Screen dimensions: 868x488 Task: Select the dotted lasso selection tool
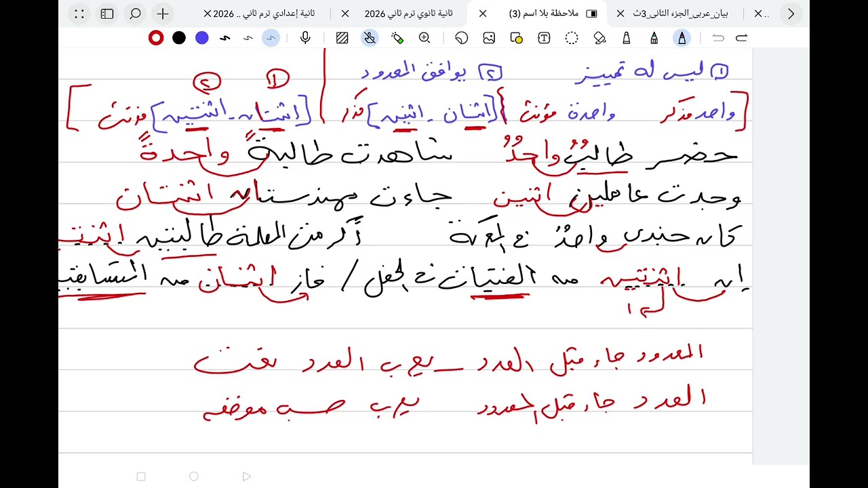572,38
